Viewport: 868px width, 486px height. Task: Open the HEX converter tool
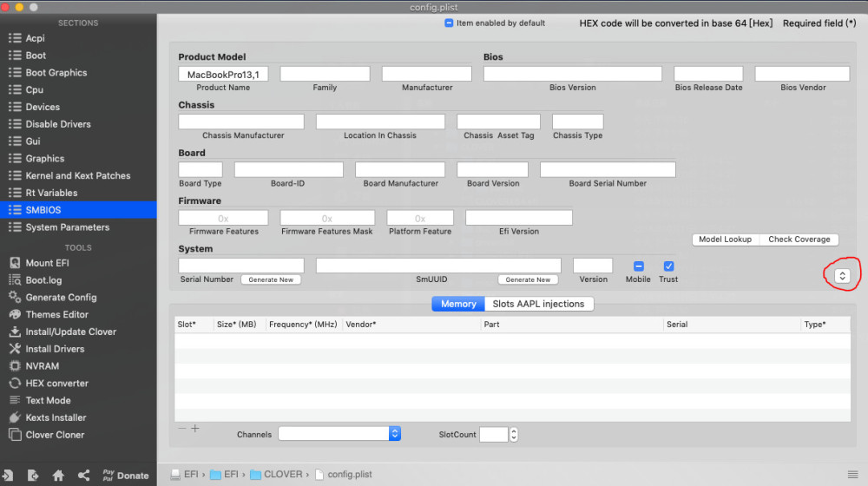pos(56,384)
